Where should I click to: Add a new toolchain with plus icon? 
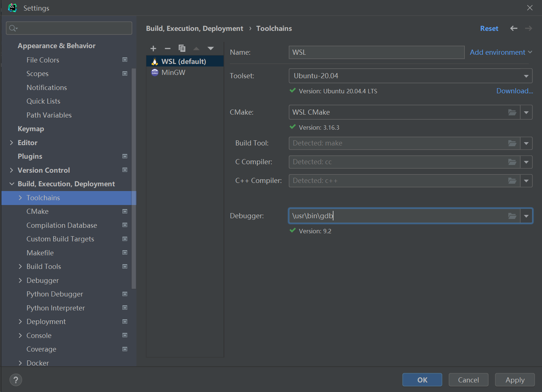coord(153,48)
